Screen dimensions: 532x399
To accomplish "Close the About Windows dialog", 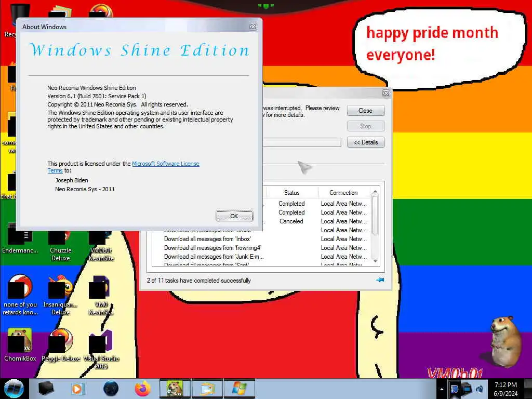I will pyautogui.click(x=253, y=26).
